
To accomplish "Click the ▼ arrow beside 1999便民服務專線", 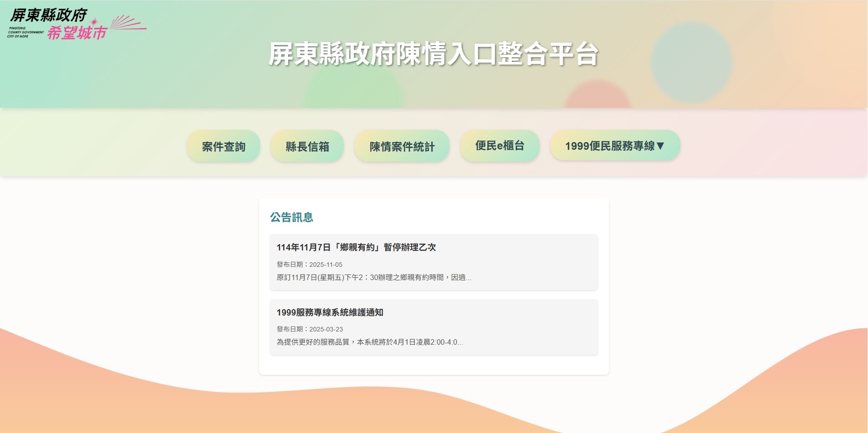I will 661,146.
